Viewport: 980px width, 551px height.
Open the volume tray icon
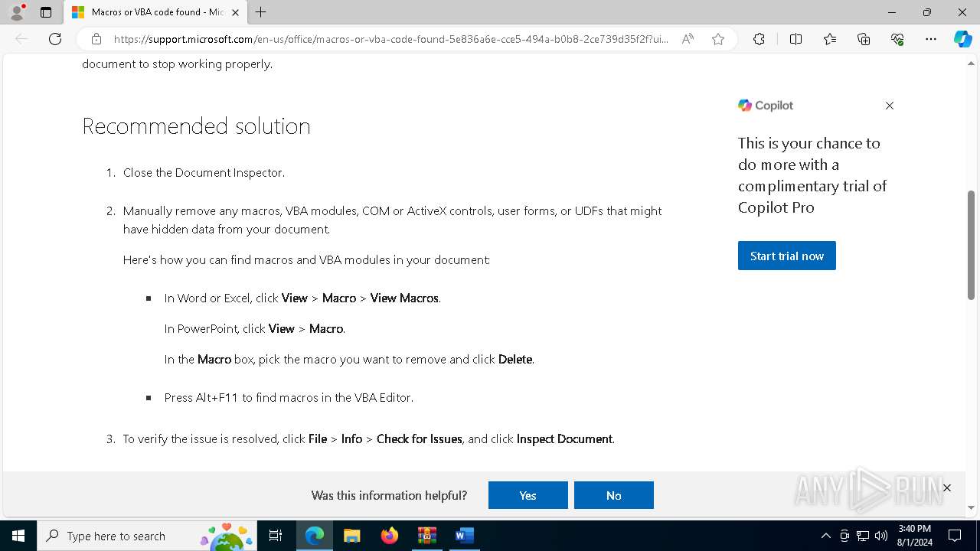pos(881,536)
